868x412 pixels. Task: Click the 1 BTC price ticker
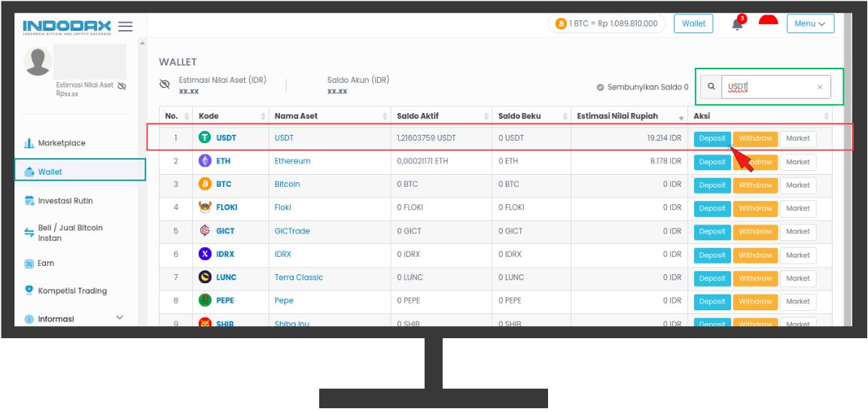coord(607,24)
